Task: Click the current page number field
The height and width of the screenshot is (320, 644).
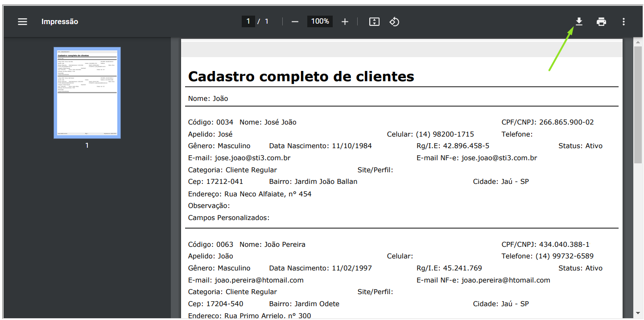Action: (x=248, y=21)
